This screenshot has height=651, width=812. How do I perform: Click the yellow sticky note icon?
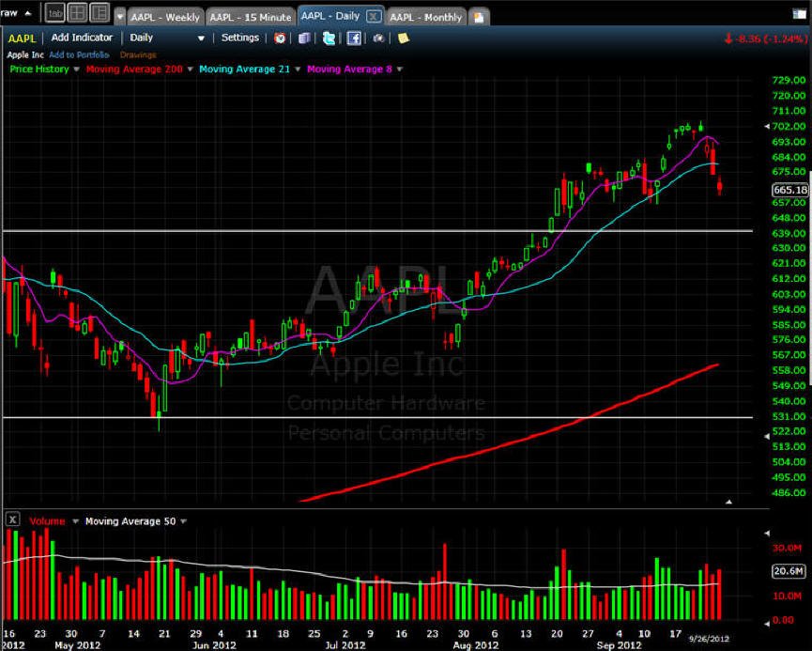pyautogui.click(x=403, y=38)
